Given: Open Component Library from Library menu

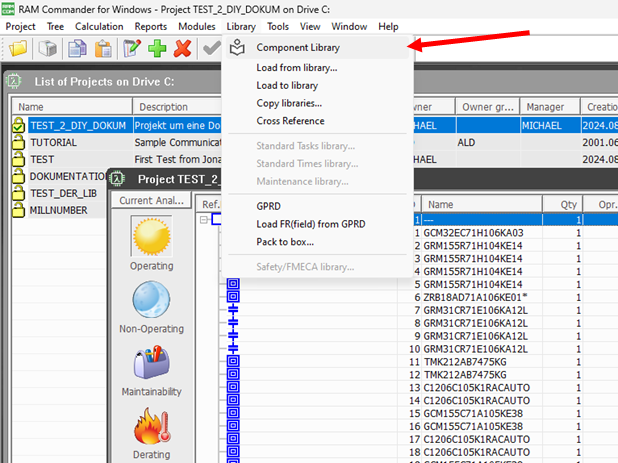Looking at the screenshot, I should (298, 47).
